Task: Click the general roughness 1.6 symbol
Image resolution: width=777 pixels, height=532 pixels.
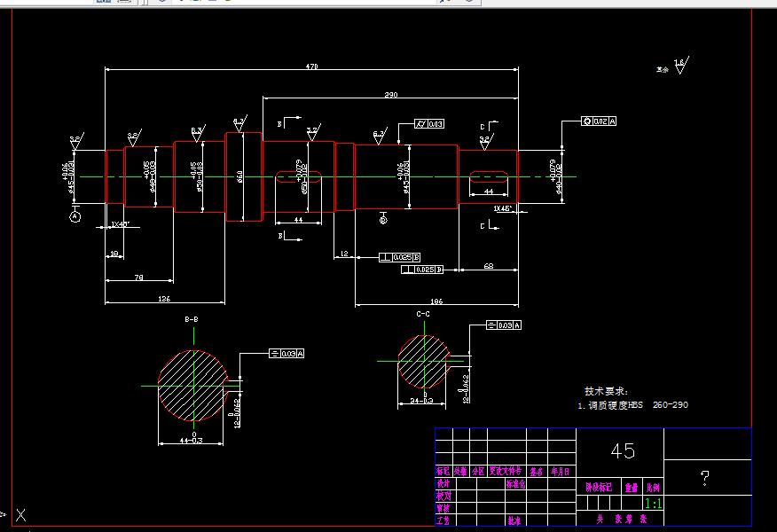Action: 681,66
